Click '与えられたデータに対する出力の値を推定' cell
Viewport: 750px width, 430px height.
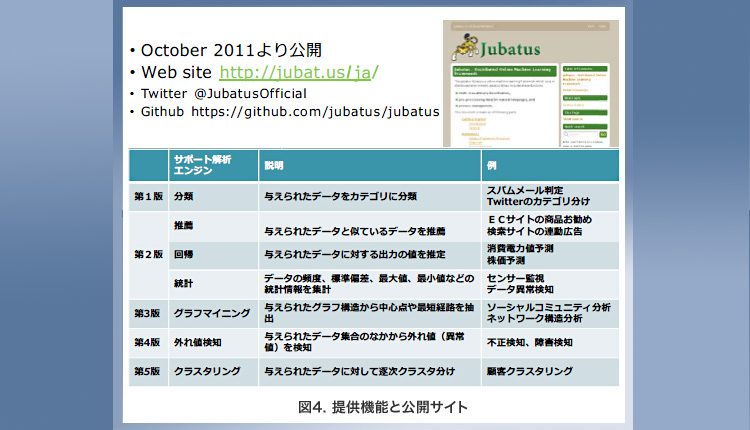370,255
